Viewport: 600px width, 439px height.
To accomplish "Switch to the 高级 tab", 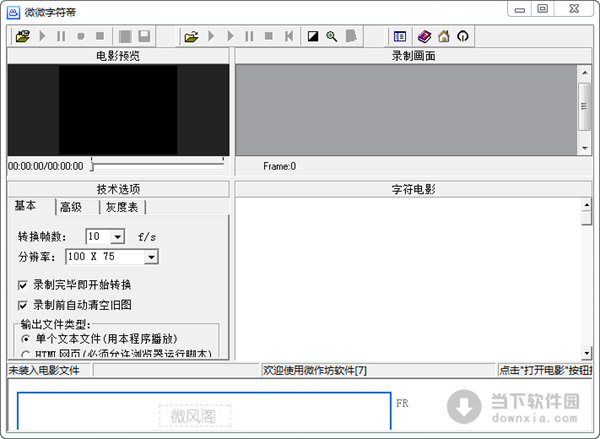I will coord(71,207).
